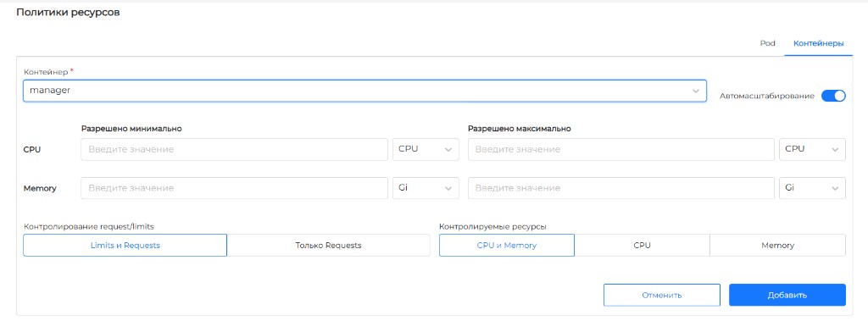This screenshot has height=321, width=868.
Task: Toggle the Автомасштабирование switch
Action: [x=833, y=96]
